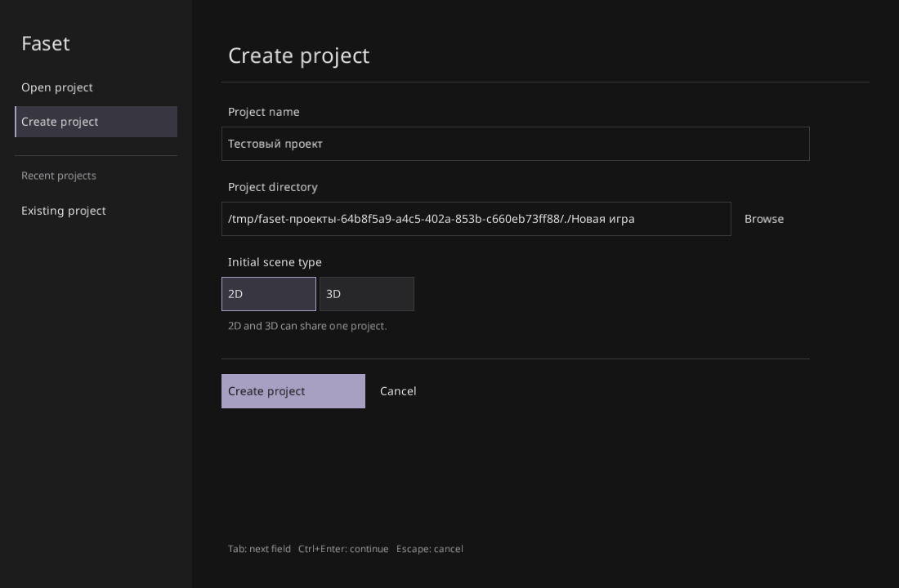This screenshot has height=588, width=899.
Task: Click the Project directory label
Action: tap(273, 187)
